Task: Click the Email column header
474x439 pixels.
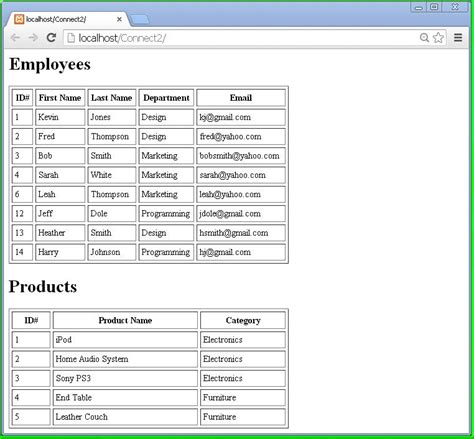Action: [x=241, y=98]
